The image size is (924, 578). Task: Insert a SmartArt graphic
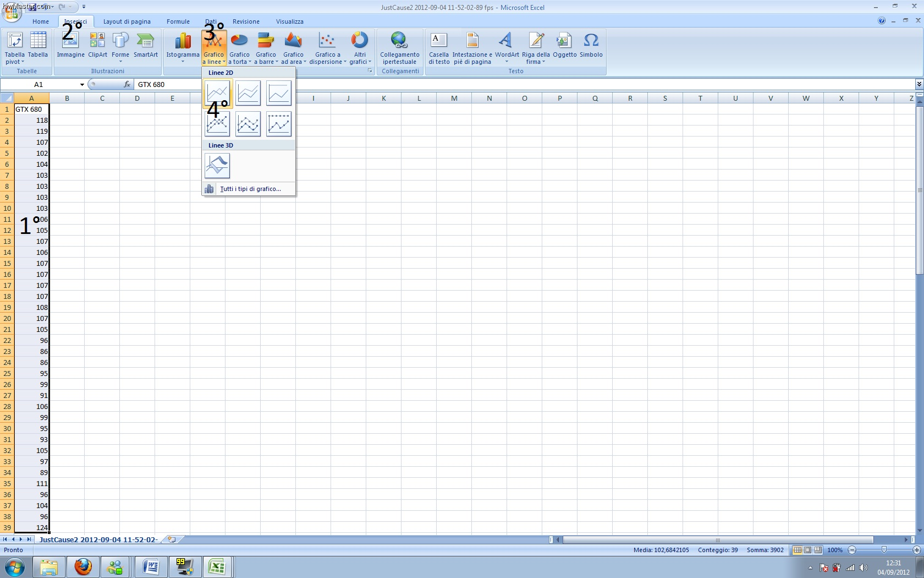146,45
